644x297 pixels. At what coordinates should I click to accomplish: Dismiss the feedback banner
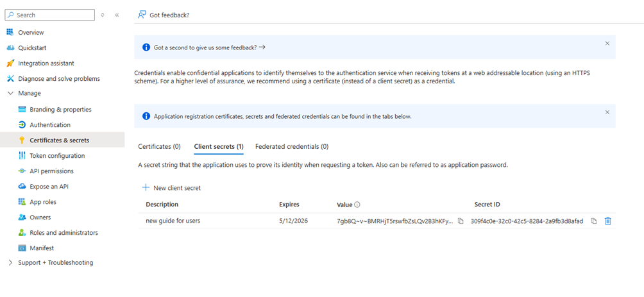pyautogui.click(x=607, y=43)
